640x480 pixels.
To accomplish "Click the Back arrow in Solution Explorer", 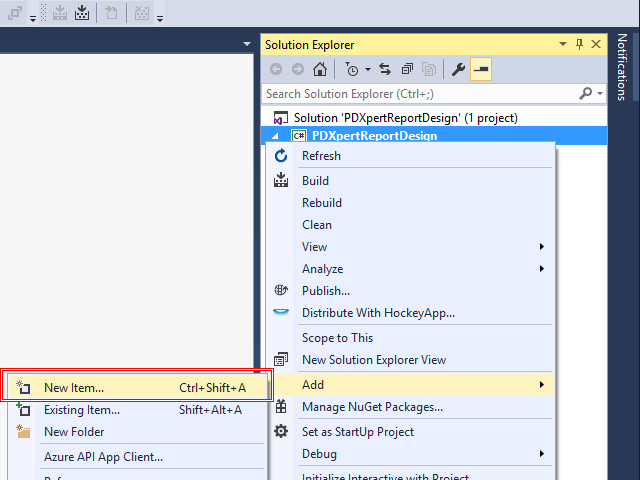I will tap(276, 69).
